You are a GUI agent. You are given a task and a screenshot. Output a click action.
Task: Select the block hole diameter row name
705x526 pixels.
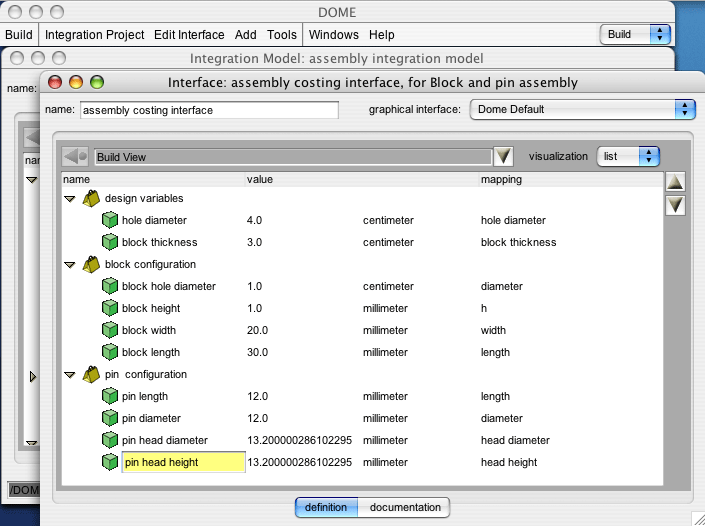coord(169,286)
